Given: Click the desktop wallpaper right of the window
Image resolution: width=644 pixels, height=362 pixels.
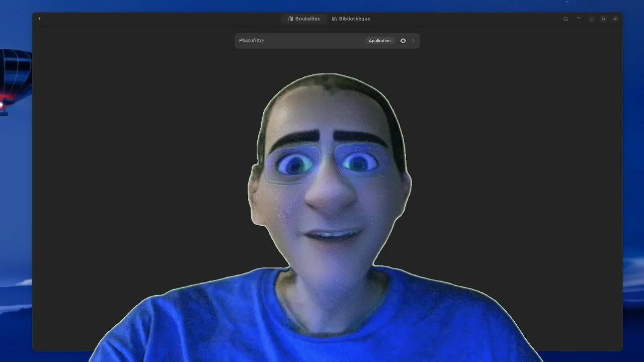Looking at the screenshot, I should pos(633,151).
